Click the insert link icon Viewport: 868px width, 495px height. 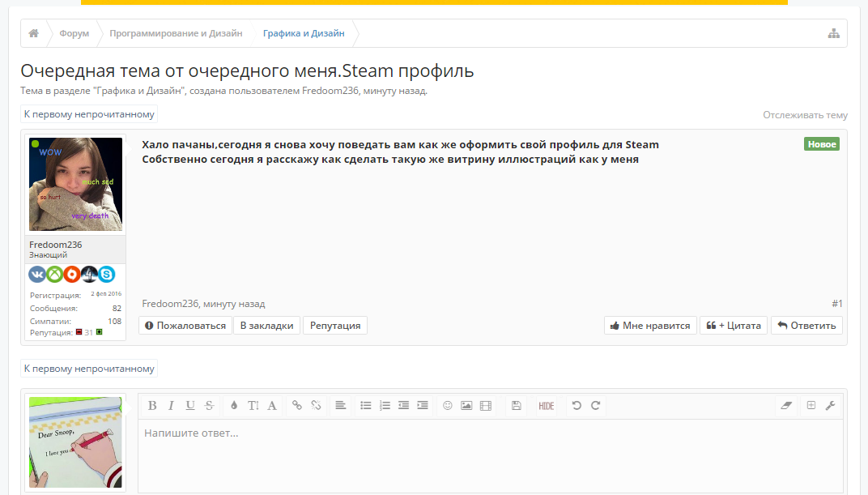297,406
